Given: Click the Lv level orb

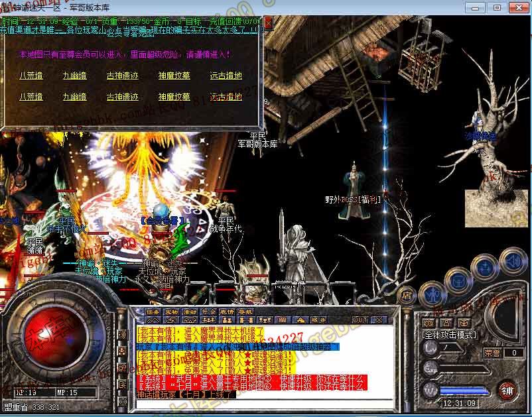Looking at the screenshot, I should 431,348.
